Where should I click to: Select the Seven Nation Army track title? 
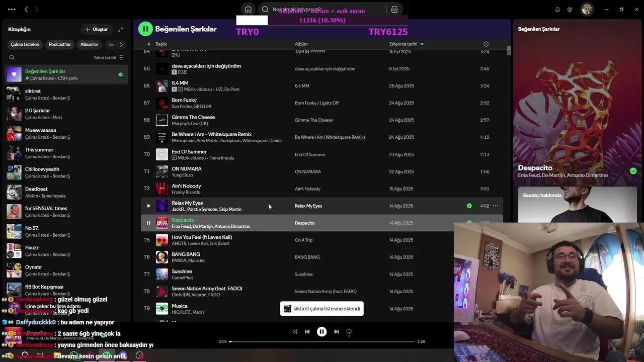(x=207, y=288)
